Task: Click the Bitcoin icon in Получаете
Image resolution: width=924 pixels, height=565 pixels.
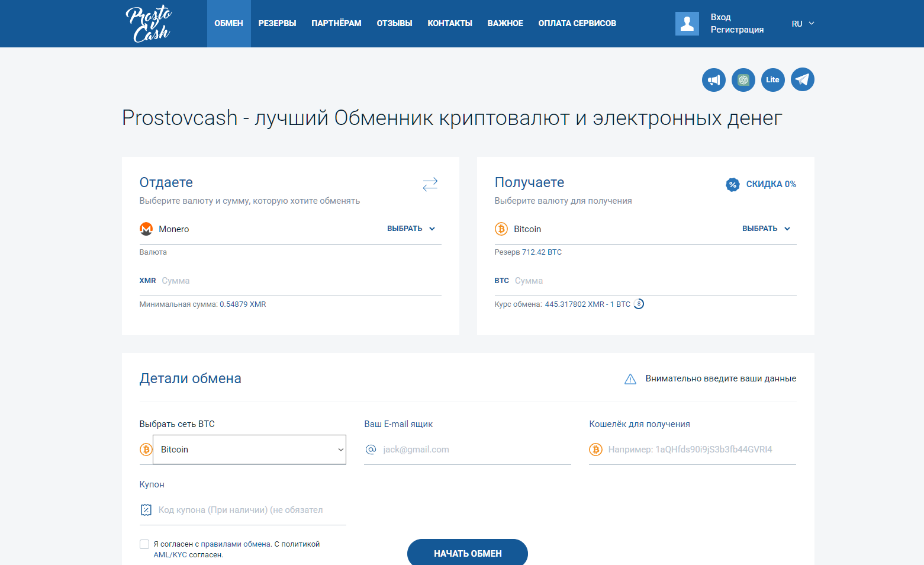Action: point(501,229)
